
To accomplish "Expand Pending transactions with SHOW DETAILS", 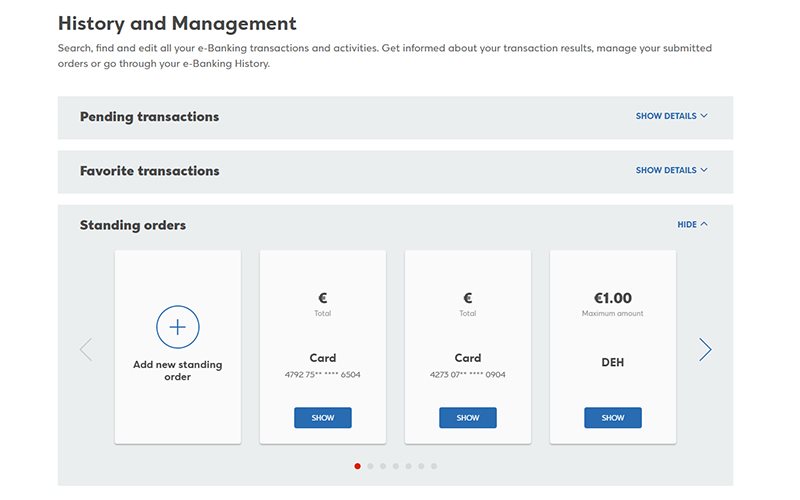I will [671, 116].
